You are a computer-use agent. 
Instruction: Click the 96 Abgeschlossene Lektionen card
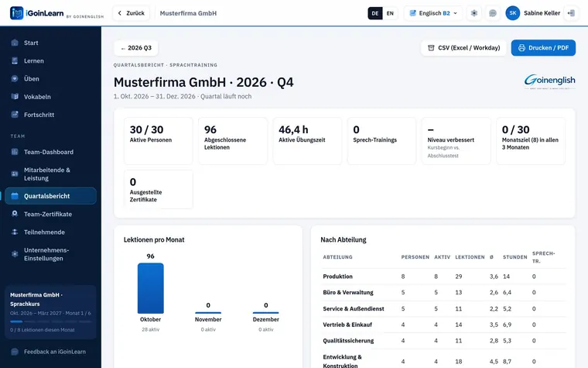pyautogui.click(x=233, y=141)
